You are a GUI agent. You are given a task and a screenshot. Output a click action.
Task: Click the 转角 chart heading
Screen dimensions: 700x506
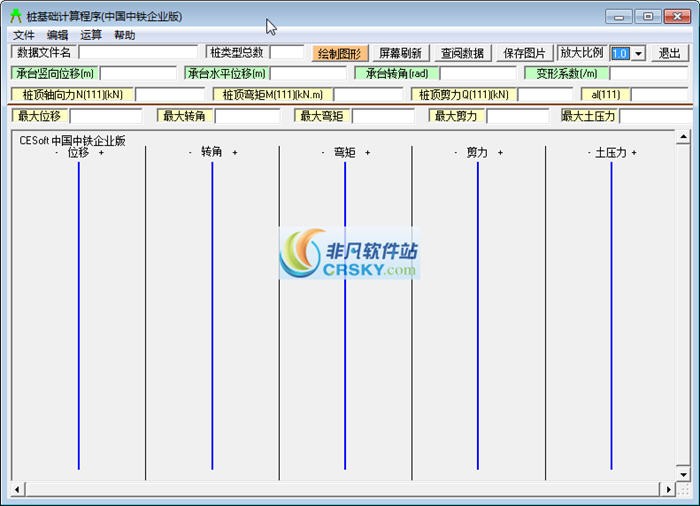coord(212,152)
